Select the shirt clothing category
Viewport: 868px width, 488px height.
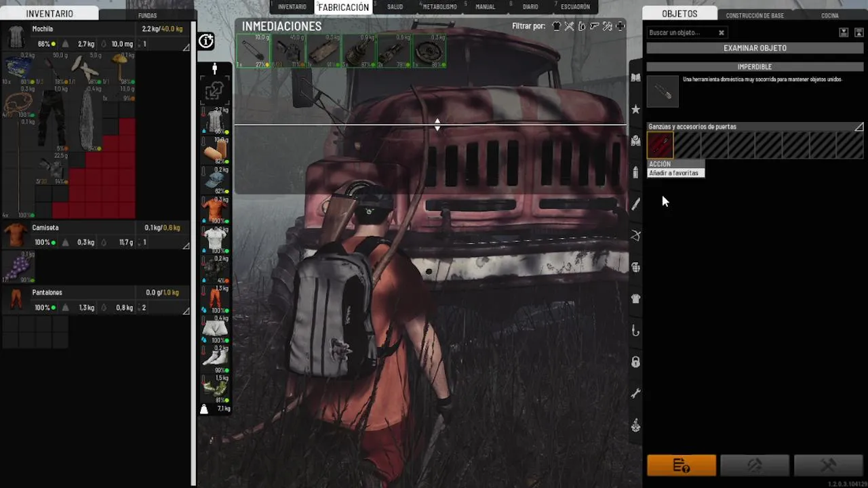(635, 299)
